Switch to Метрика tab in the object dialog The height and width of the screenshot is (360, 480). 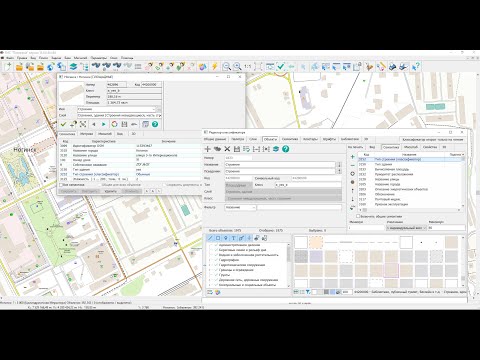86,134
